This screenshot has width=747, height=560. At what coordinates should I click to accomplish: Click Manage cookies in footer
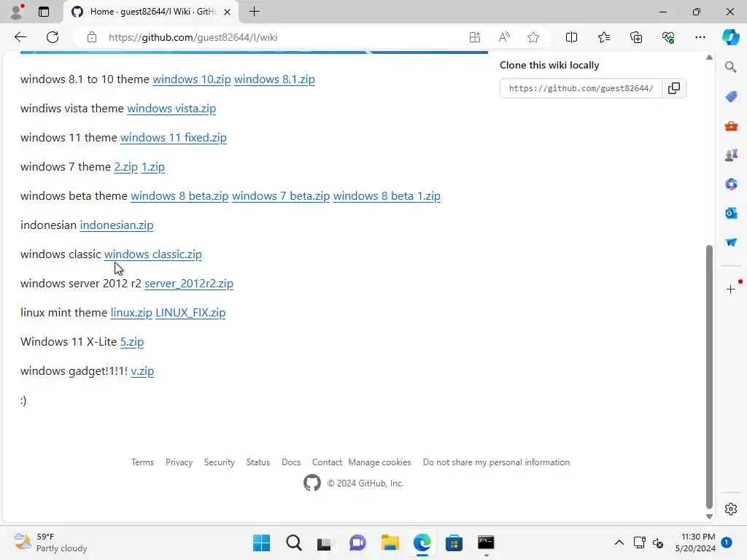point(379,462)
